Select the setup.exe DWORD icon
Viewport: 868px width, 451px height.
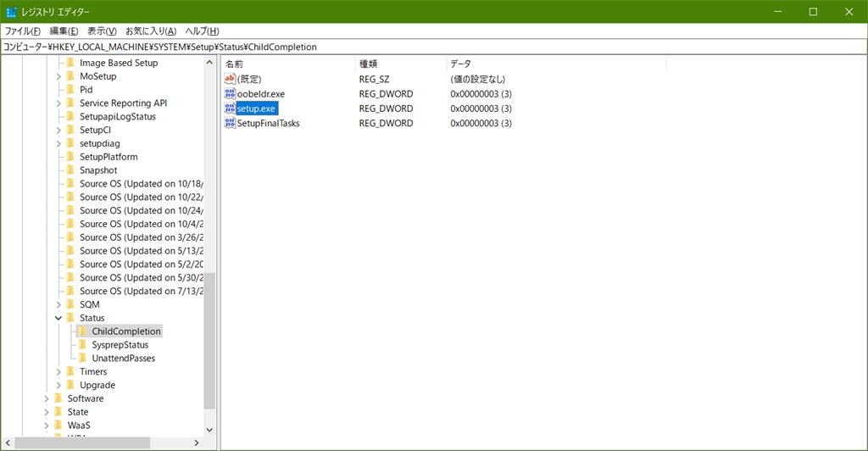(230, 109)
